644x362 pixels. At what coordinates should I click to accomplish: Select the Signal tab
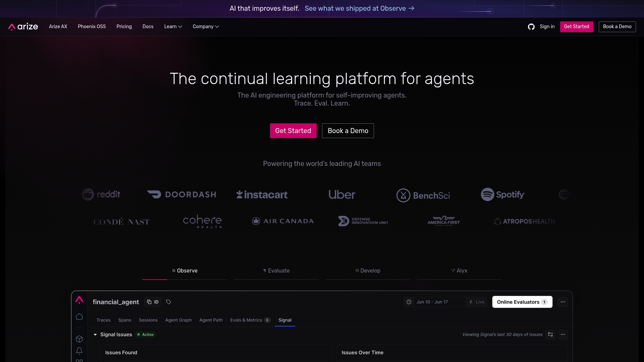tap(285, 320)
